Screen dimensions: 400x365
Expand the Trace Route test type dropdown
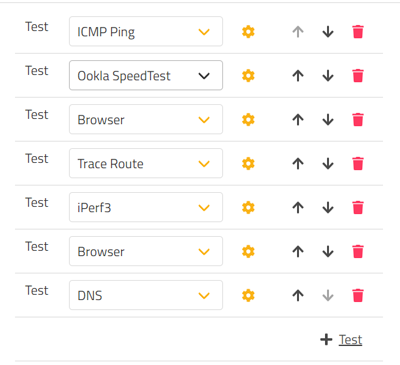click(146, 163)
